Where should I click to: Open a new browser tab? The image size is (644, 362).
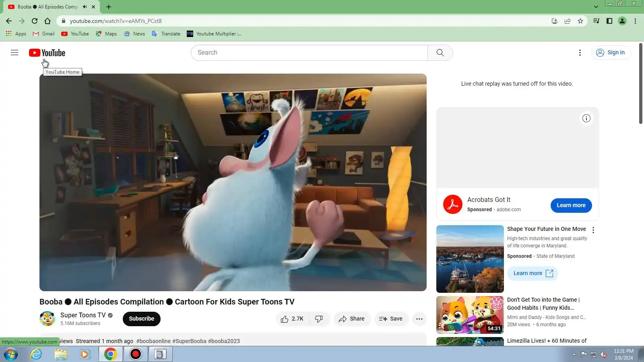(109, 7)
